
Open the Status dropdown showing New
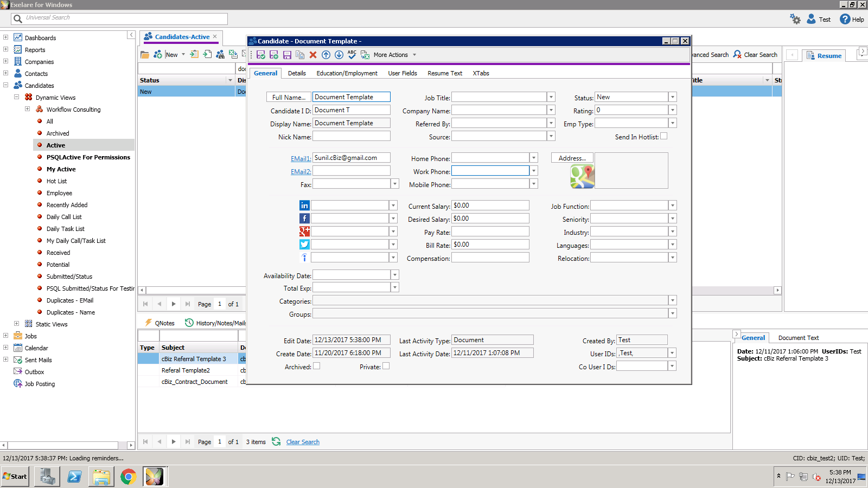pyautogui.click(x=673, y=97)
